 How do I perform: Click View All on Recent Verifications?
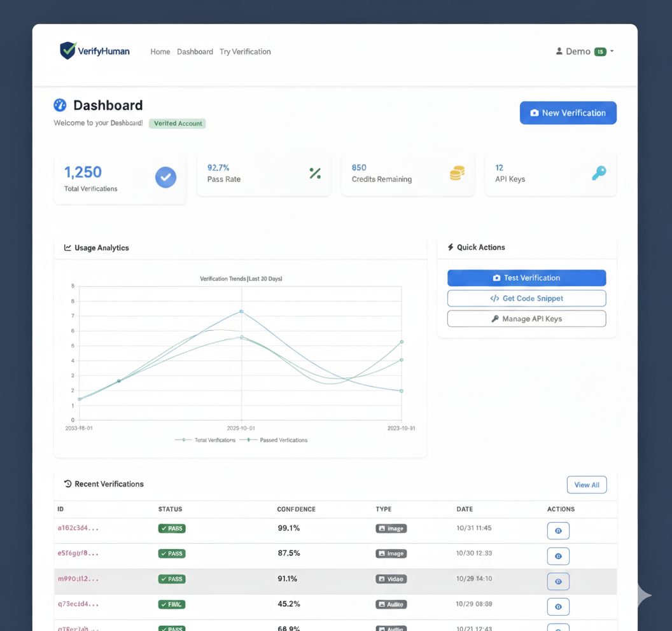click(586, 484)
